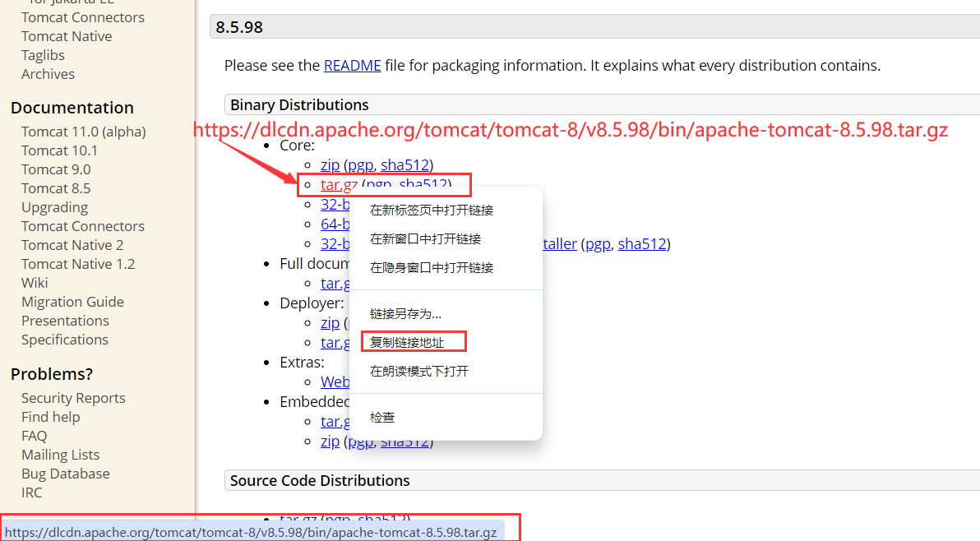Choose 链接另存为... from the context menu
Viewport: 980px width, 541px height.
[x=405, y=314]
